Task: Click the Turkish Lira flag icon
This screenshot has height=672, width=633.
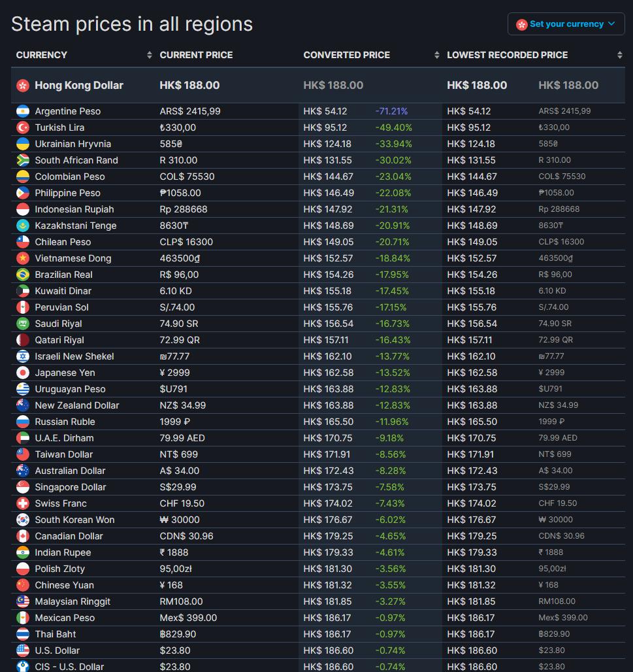Action: tap(23, 127)
